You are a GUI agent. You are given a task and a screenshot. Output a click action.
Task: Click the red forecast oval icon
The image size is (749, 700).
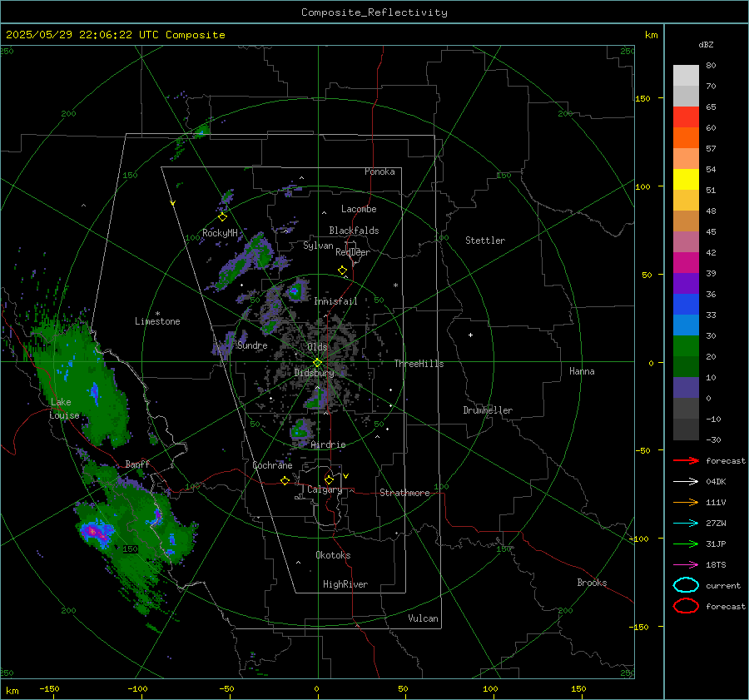coord(686,606)
